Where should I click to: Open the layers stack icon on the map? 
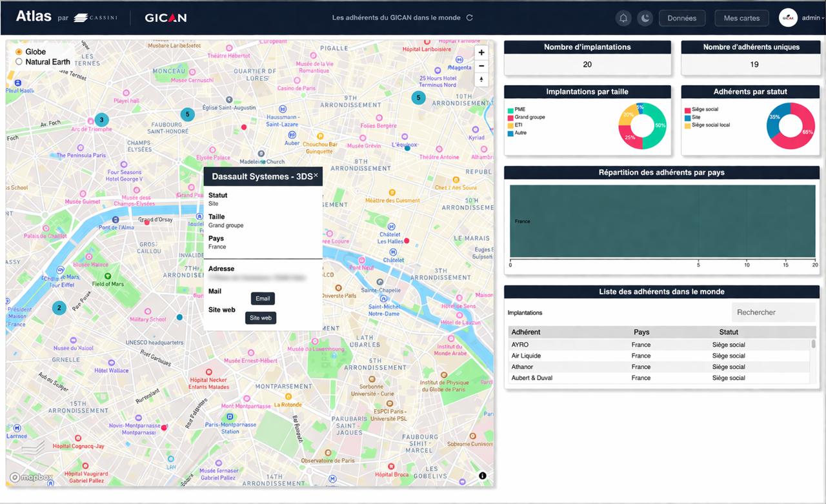tap(34, 447)
